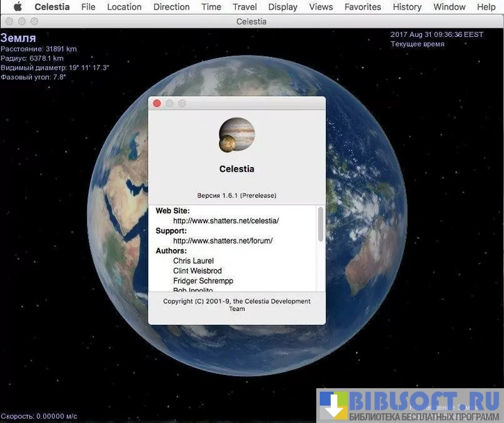Click the shatters.net/forum support link
Screen dimensions: 504x423
point(222,241)
